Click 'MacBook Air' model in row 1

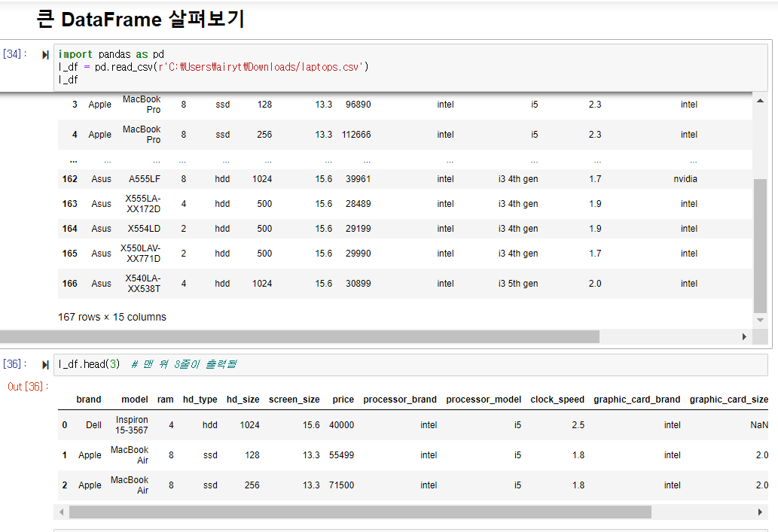tap(130, 455)
